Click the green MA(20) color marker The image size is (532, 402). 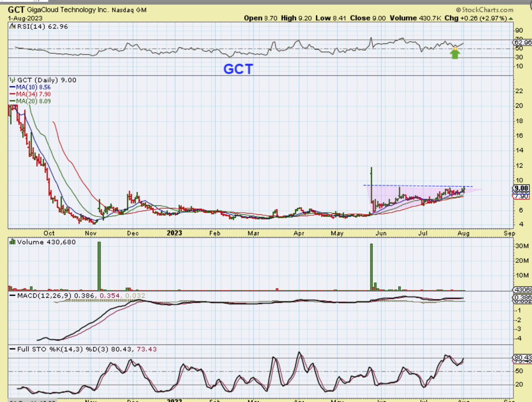tap(12, 101)
